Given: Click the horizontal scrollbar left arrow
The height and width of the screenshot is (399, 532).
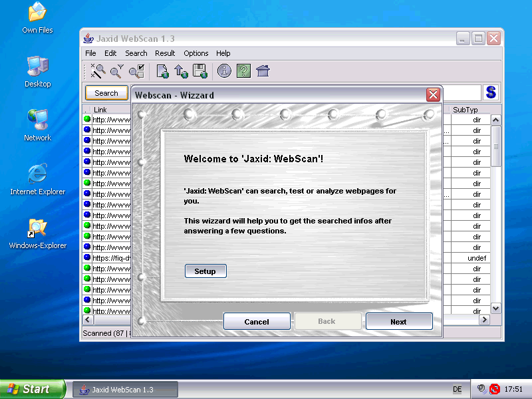Looking at the screenshot, I should click(88, 320).
